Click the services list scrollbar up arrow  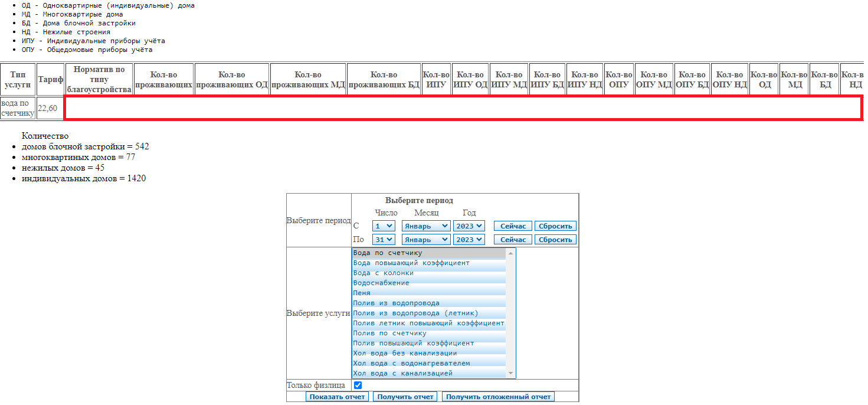510,253
